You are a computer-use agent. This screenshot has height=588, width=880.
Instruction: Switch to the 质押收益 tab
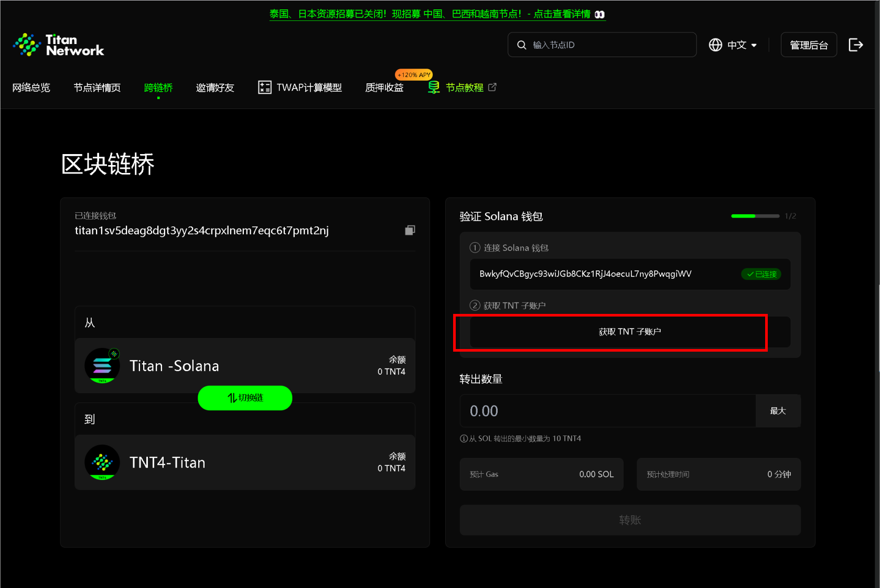point(384,88)
